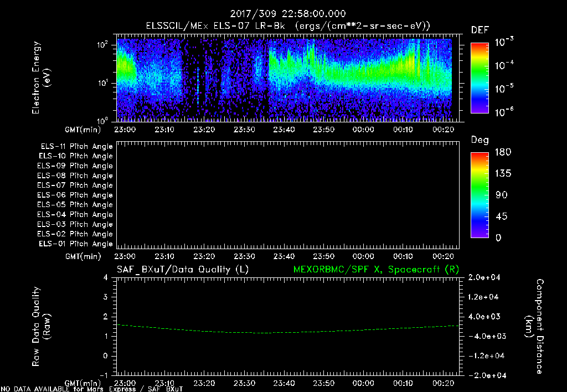This screenshot has width=567, height=392.
Task: Click the 23:50 label under pitch angle panel
Action: click(x=323, y=256)
